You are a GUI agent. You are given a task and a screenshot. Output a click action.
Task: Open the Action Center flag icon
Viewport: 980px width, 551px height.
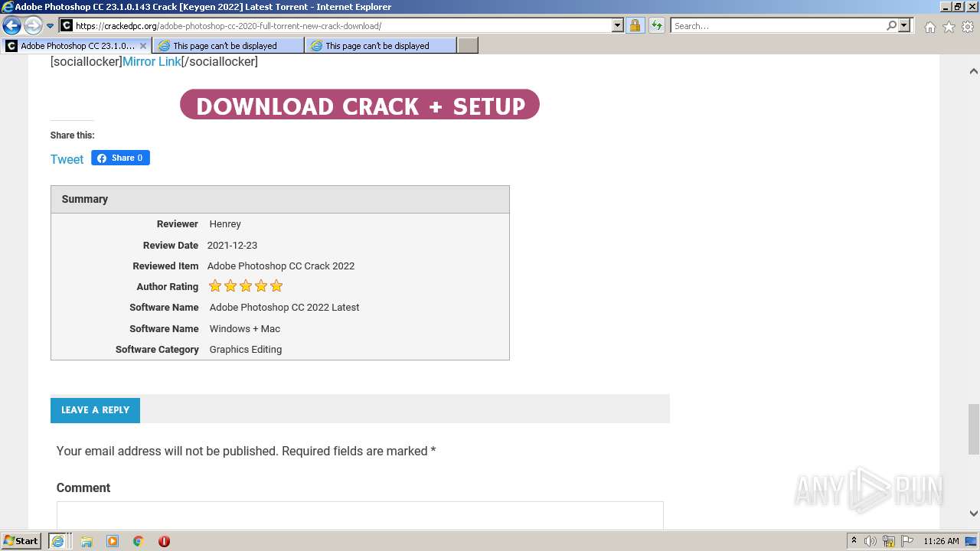tap(907, 541)
